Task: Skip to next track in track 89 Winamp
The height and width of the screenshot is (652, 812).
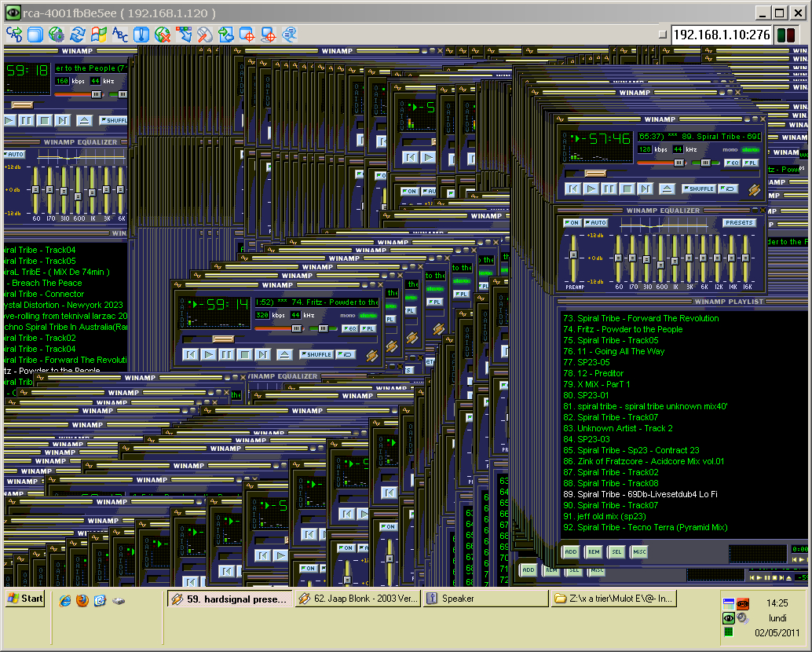Action: [646, 189]
